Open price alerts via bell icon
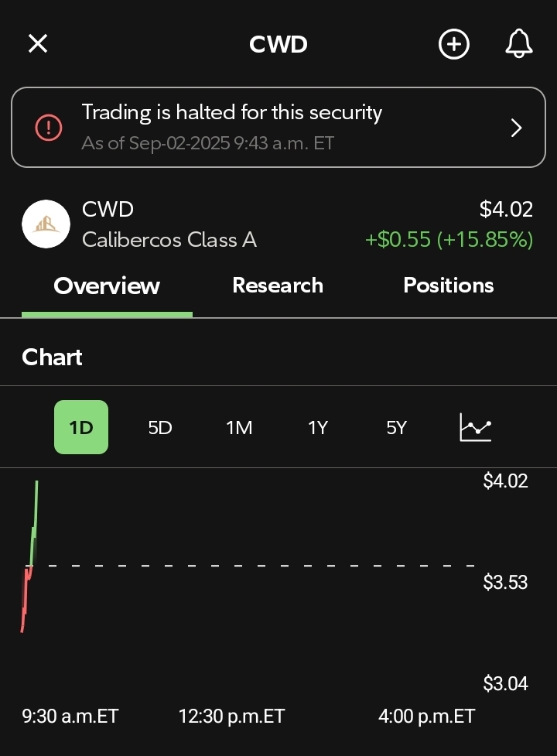Viewport: 557px width, 756px height. tap(519, 43)
